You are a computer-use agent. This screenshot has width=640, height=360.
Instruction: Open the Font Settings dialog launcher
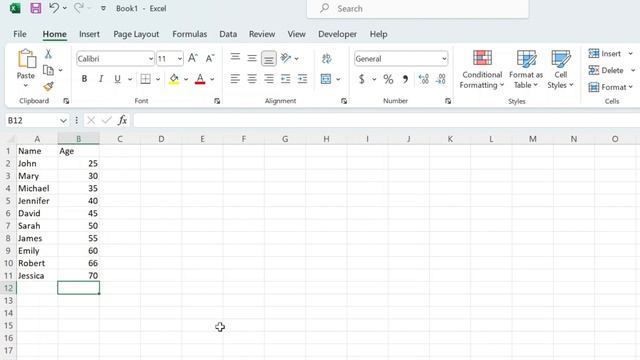click(217, 101)
